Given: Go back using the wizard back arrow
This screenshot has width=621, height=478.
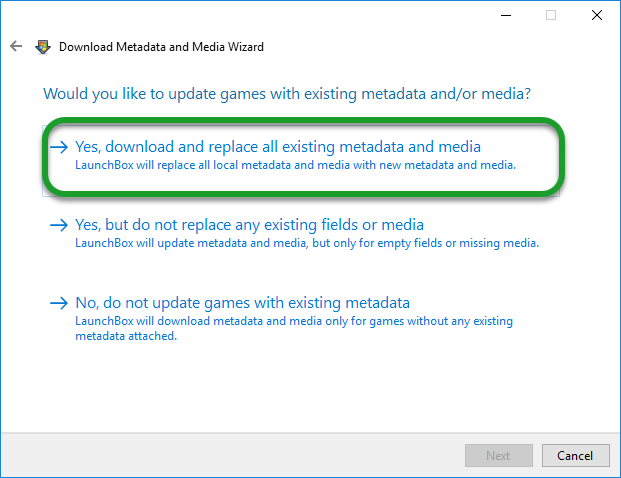Looking at the screenshot, I should pos(16,46).
